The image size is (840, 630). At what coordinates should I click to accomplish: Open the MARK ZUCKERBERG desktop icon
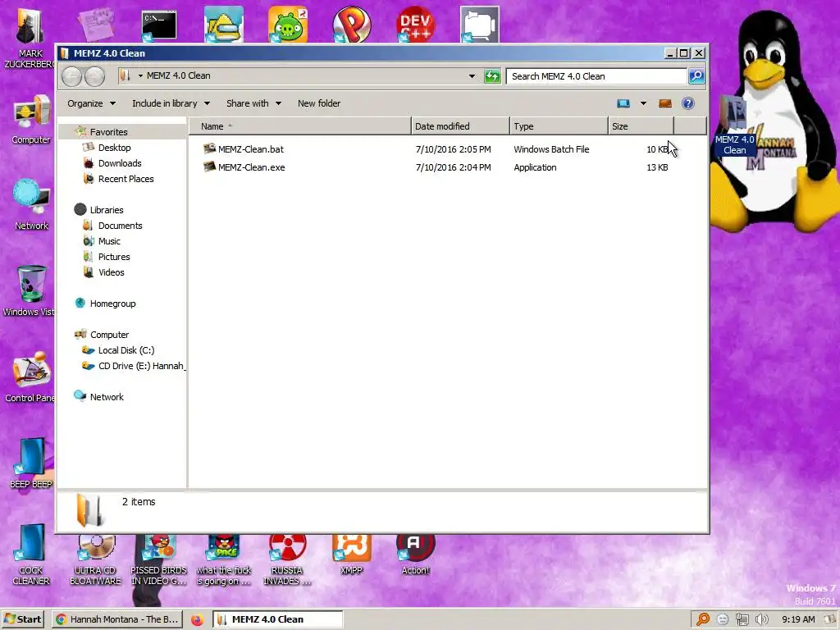tap(30, 38)
